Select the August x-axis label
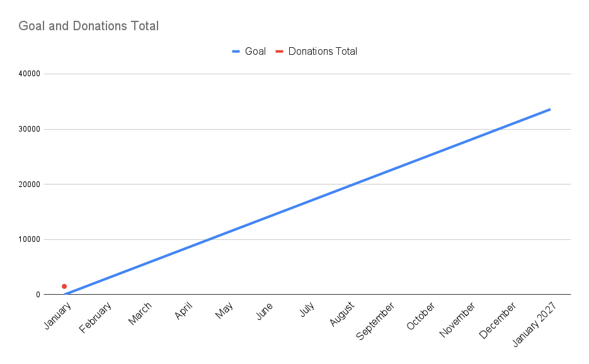Image resolution: width=589 pixels, height=364 pixels. [x=342, y=314]
